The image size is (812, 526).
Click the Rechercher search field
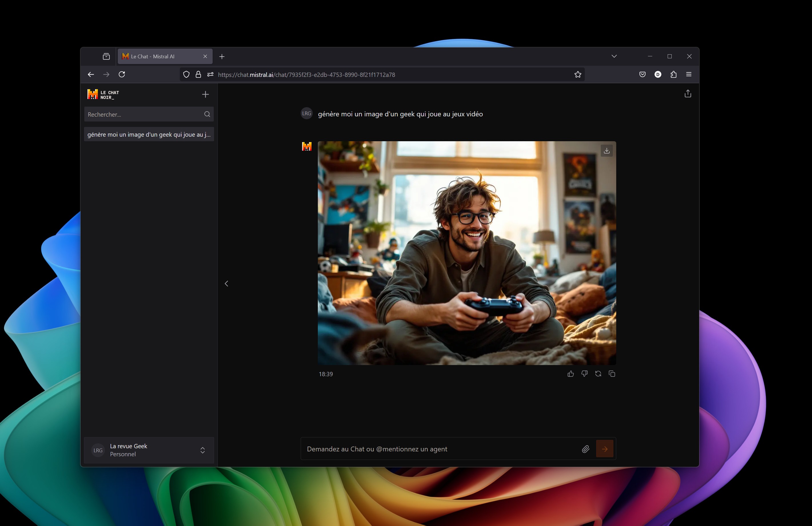[x=143, y=114]
